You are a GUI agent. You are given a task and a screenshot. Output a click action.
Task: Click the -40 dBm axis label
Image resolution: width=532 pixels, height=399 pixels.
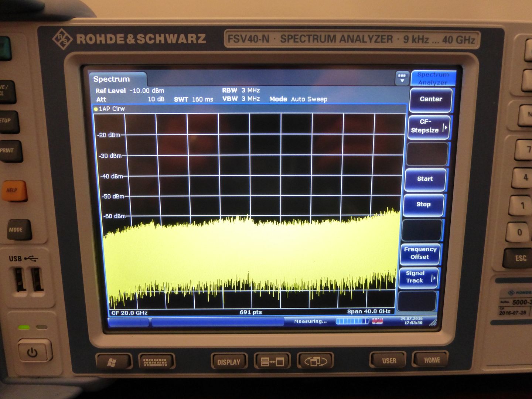tap(112, 177)
